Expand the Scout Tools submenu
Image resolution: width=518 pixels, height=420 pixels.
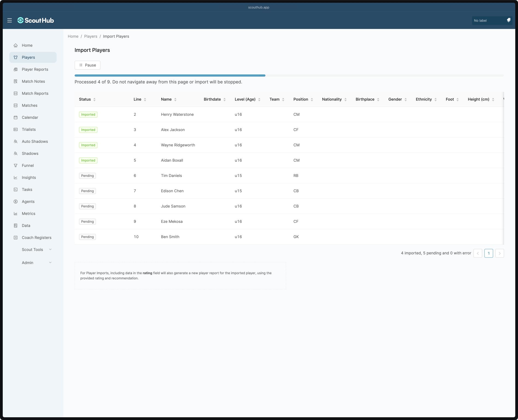point(50,250)
